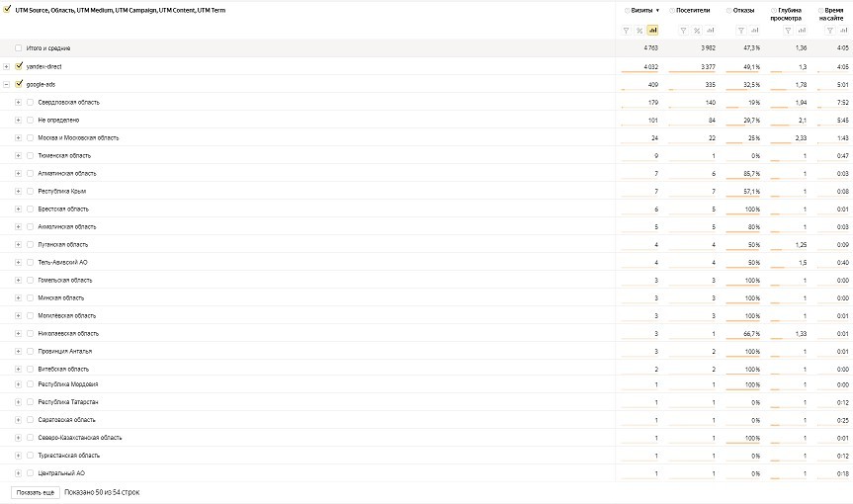
Task: Click highlighted chart icon under Визиты
Action: tap(652, 30)
